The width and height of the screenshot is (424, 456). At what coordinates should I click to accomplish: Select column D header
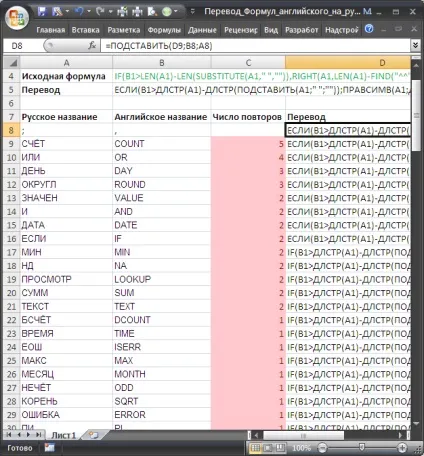click(348, 63)
